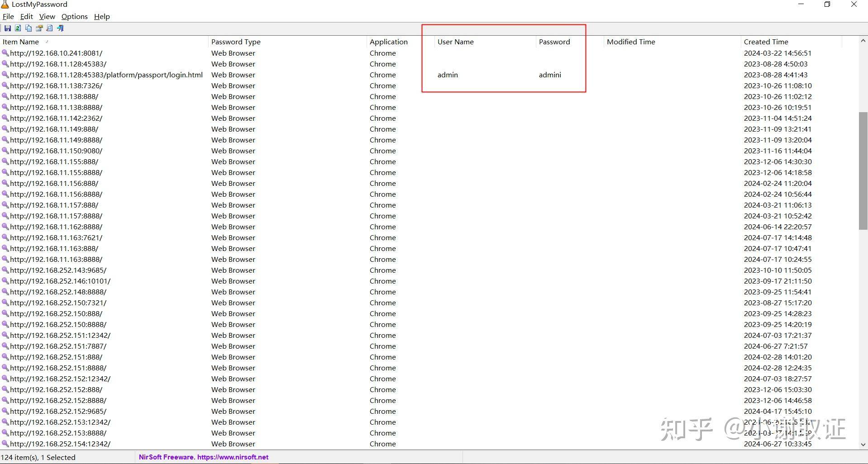Open the Options menu
Screen dimensions: 868x464
[x=75, y=16]
